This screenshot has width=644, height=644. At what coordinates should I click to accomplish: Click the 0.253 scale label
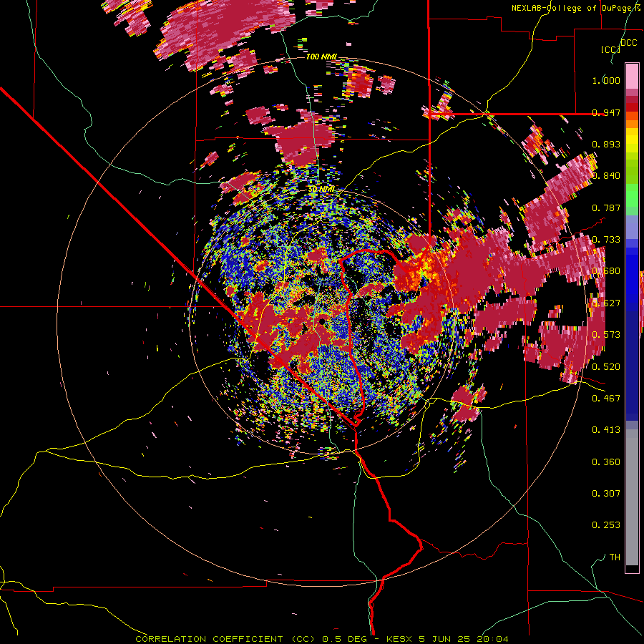coord(606,525)
